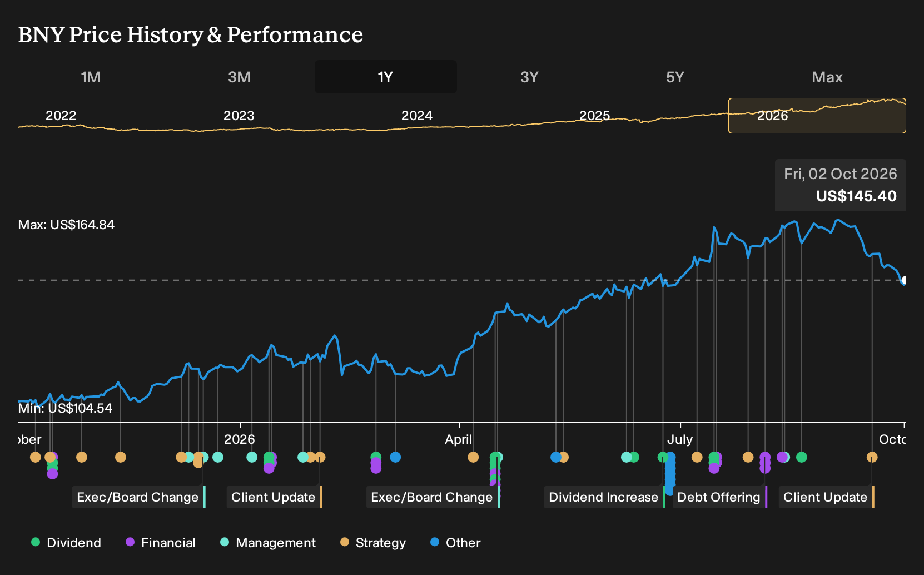
Task: Open the Dividend Increase event label
Action: click(x=604, y=497)
